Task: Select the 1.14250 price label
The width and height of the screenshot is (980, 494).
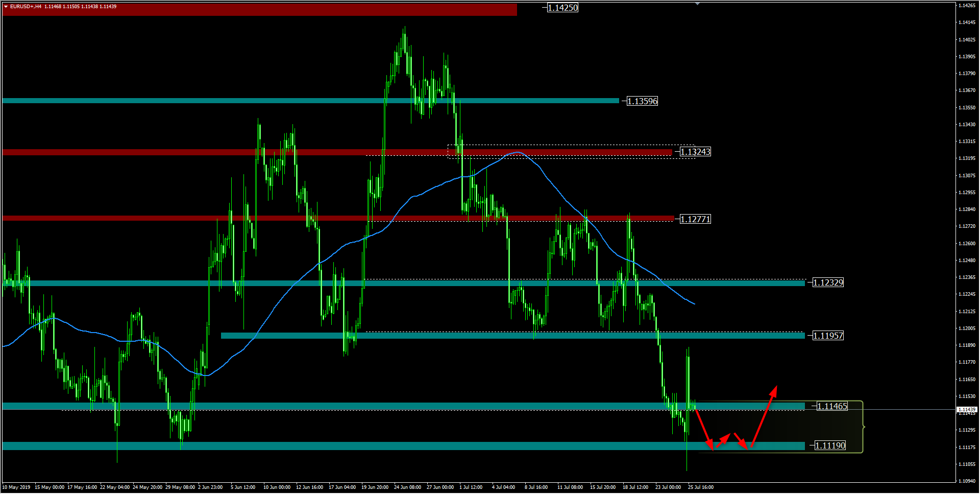Action: (562, 8)
